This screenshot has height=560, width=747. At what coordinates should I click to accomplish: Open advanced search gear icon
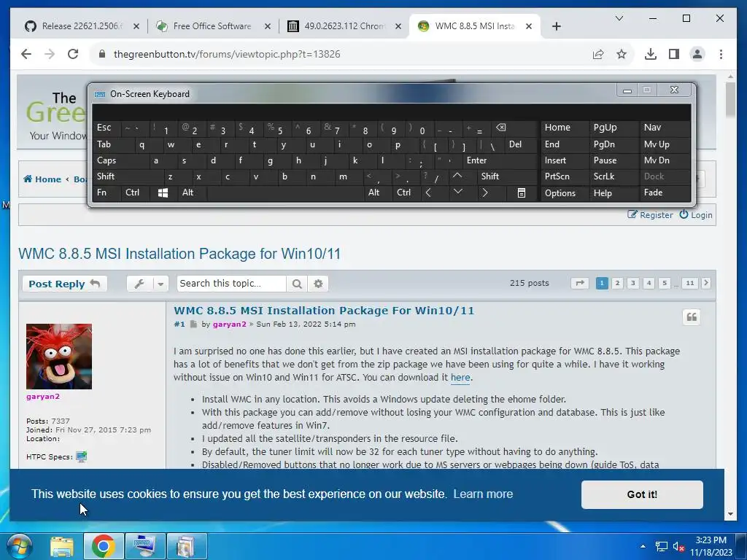click(x=318, y=284)
